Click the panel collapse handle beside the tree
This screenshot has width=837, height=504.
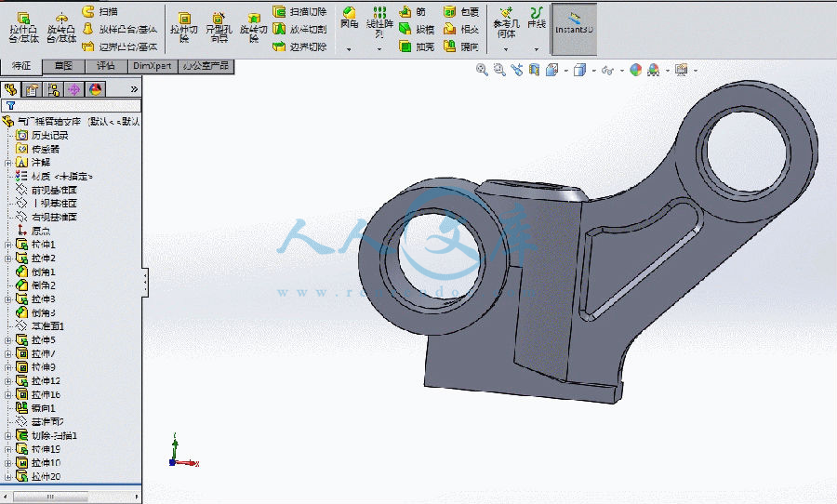click(145, 283)
